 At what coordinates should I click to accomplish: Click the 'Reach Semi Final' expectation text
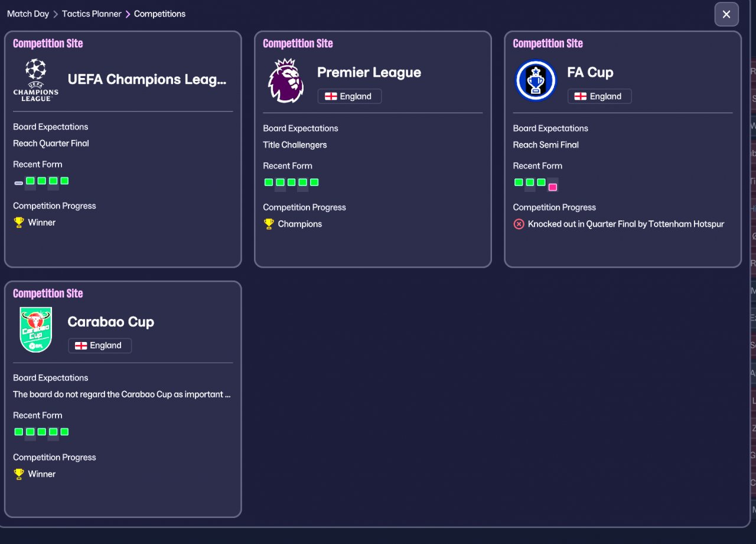pos(546,145)
